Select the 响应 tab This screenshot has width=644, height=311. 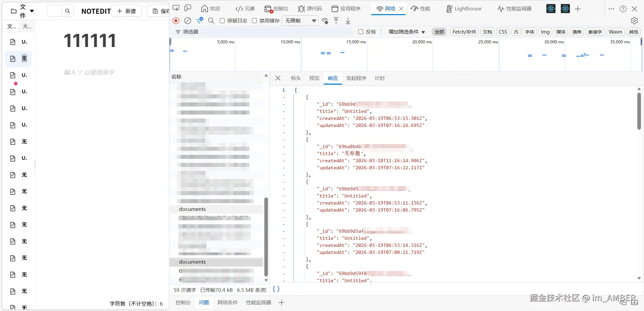click(333, 78)
